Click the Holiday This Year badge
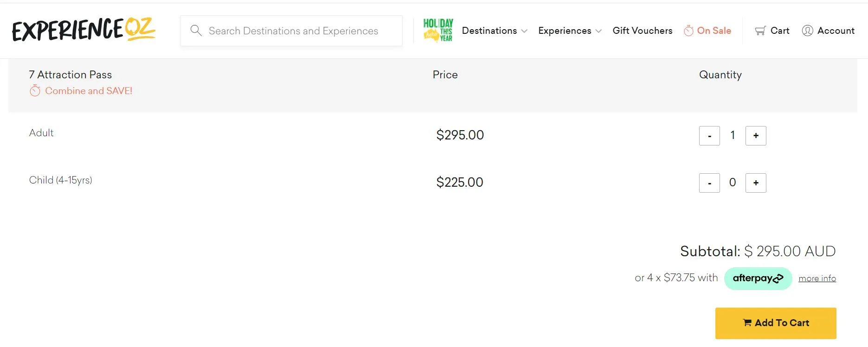Image resolution: width=868 pixels, height=347 pixels. tap(438, 31)
